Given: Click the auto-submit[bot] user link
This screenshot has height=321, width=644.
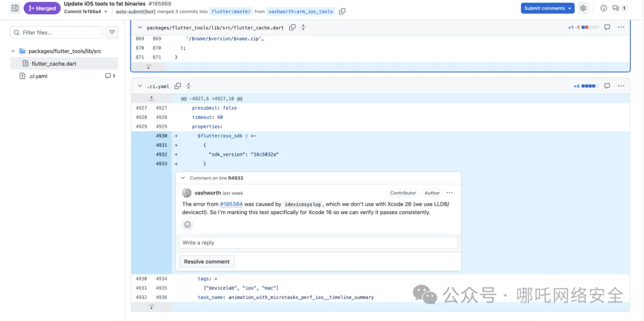Looking at the screenshot, I should point(135,11).
